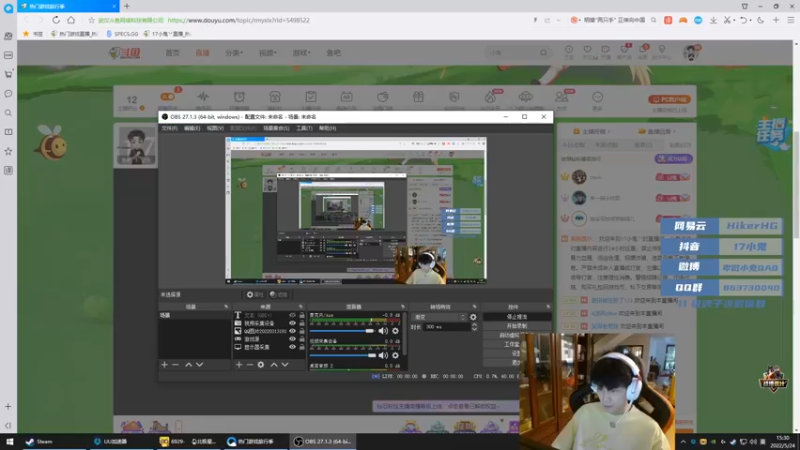Screen dimensions: 800x450
Task: Open OBS 工具(T) menu
Action: pos(304,128)
